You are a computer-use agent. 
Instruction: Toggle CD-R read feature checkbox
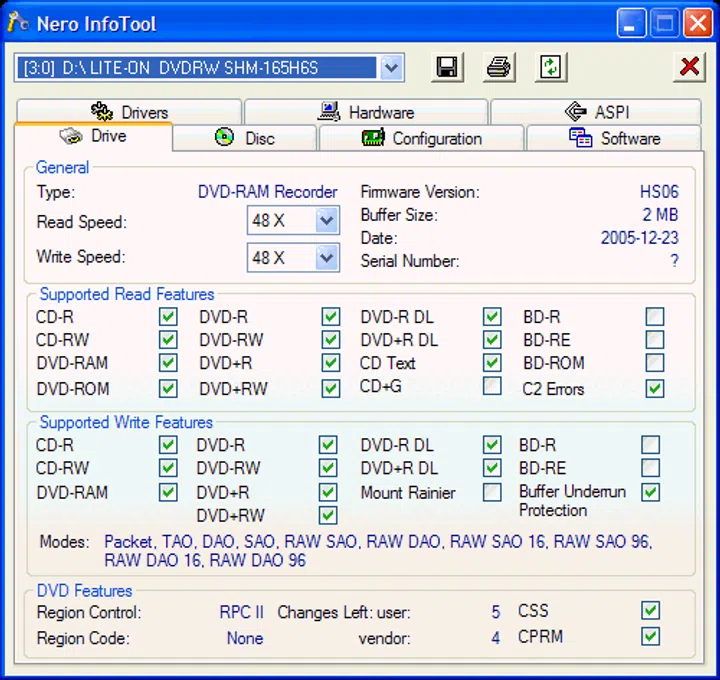tap(168, 317)
